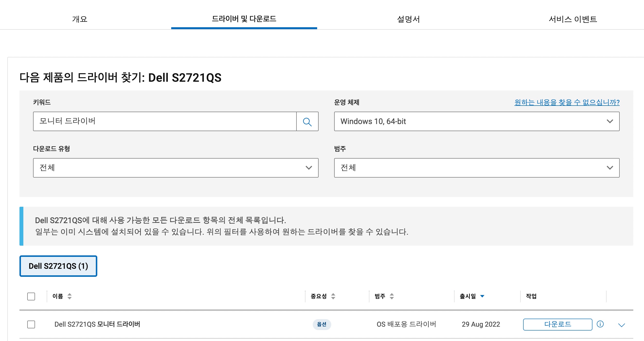Viewport: 644px width, 341px height.
Task: Click the 범주 table column header label
Action: (x=380, y=296)
